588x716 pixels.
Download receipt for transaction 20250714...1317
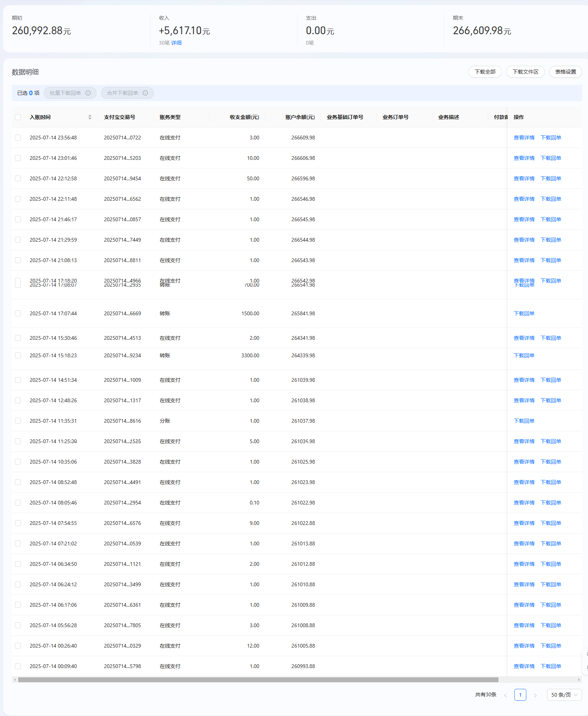(x=551, y=400)
